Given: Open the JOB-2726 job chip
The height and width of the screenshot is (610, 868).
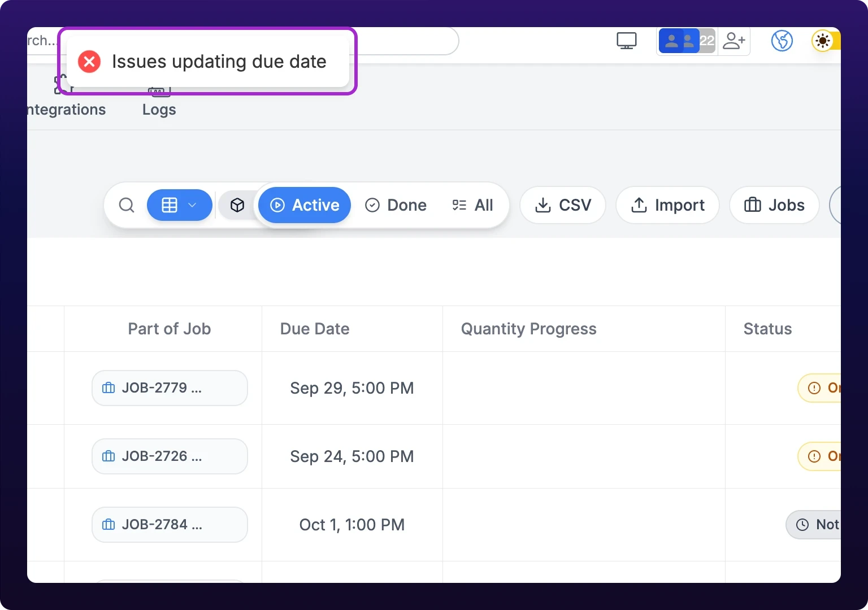Looking at the screenshot, I should tap(170, 456).
